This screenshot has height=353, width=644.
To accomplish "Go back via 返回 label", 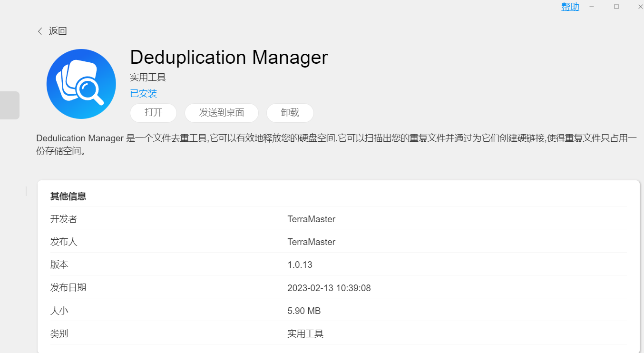I will [58, 31].
